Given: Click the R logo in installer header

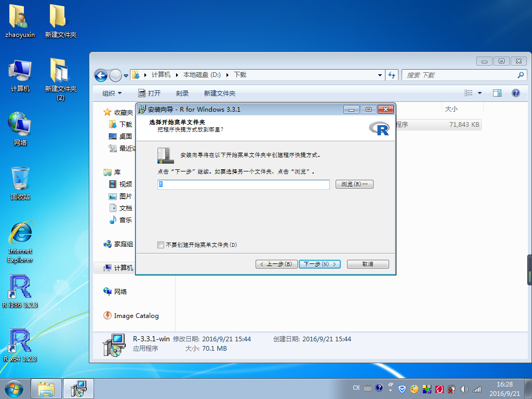Looking at the screenshot, I should pyautogui.click(x=379, y=129).
